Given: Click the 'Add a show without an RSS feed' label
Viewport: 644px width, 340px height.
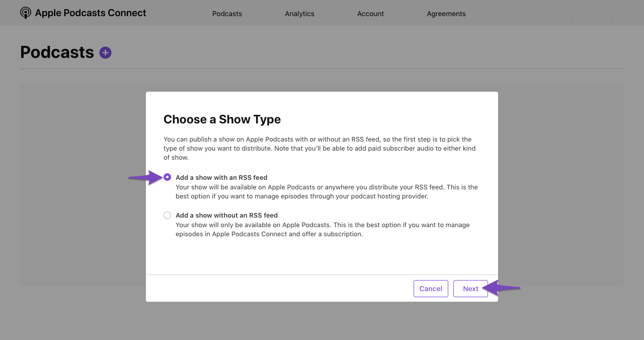Looking at the screenshot, I should pyautogui.click(x=226, y=215).
